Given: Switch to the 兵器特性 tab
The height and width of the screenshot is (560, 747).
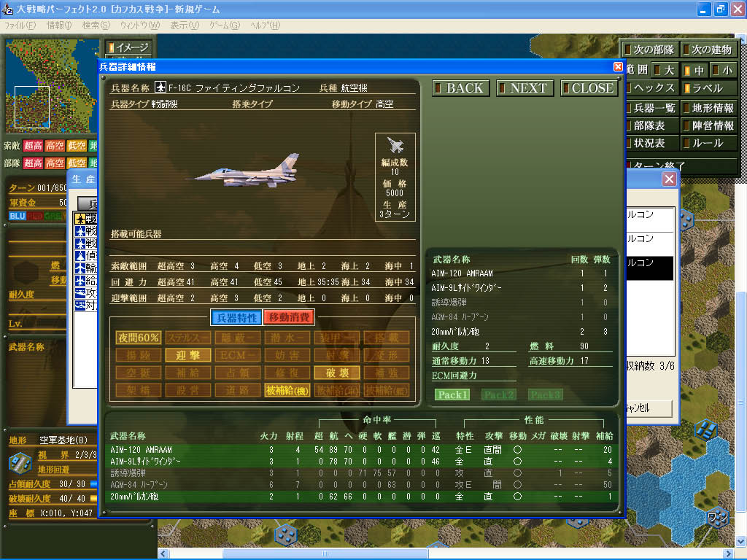Looking at the screenshot, I should 236,318.
